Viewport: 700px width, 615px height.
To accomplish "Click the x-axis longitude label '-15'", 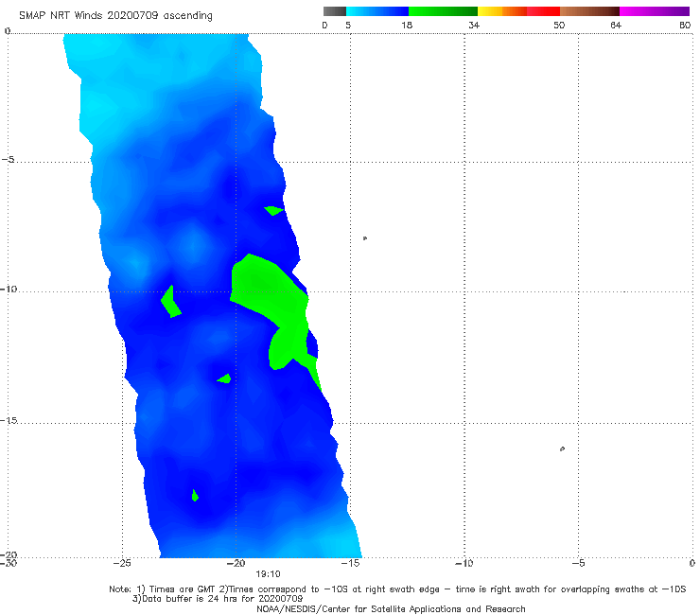I will [350, 563].
